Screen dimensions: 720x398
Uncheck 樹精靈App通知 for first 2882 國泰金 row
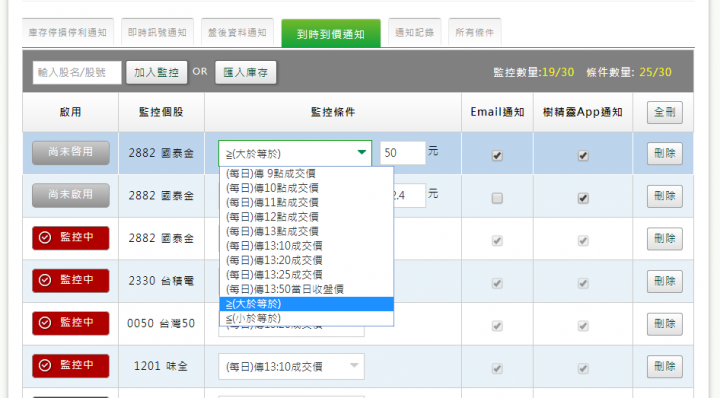pos(583,156)
